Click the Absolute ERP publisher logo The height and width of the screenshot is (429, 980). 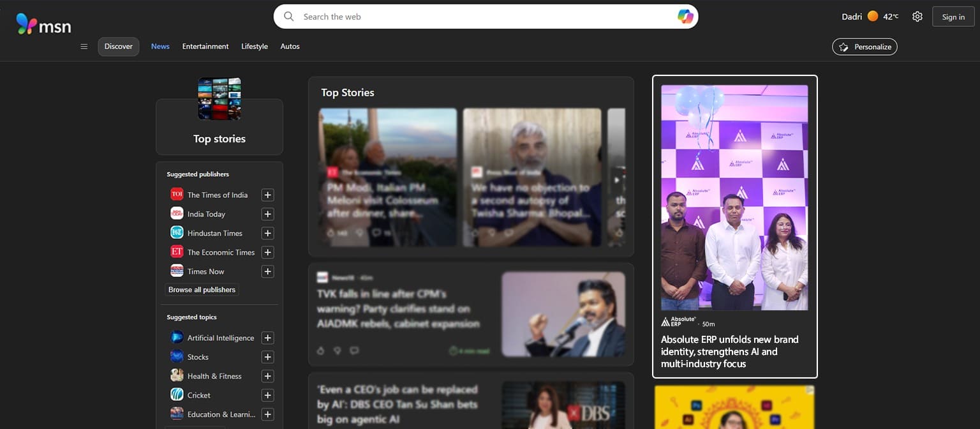coord(678,322)
